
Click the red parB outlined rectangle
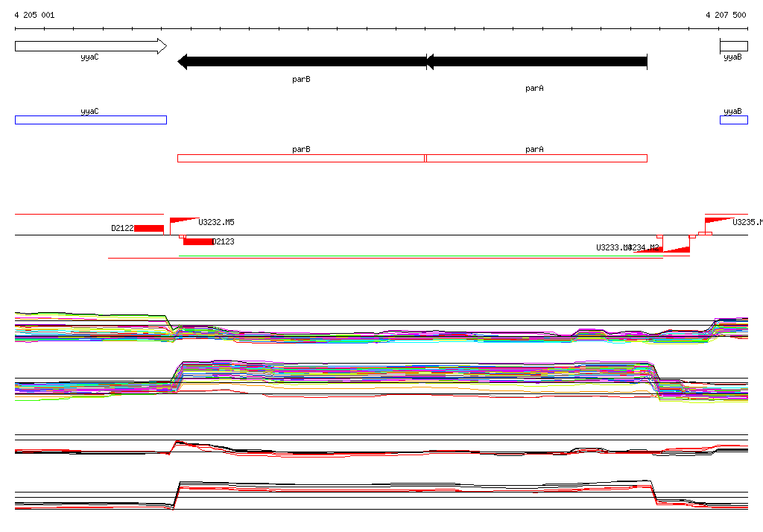pyautogui.click(x=301, y=158)
